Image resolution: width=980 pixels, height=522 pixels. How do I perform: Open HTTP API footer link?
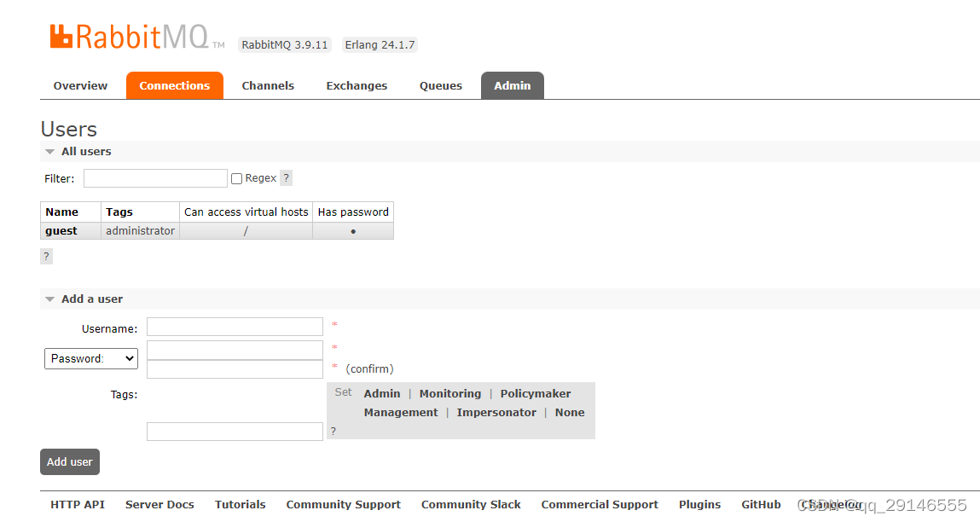click(x=78, y=504)
